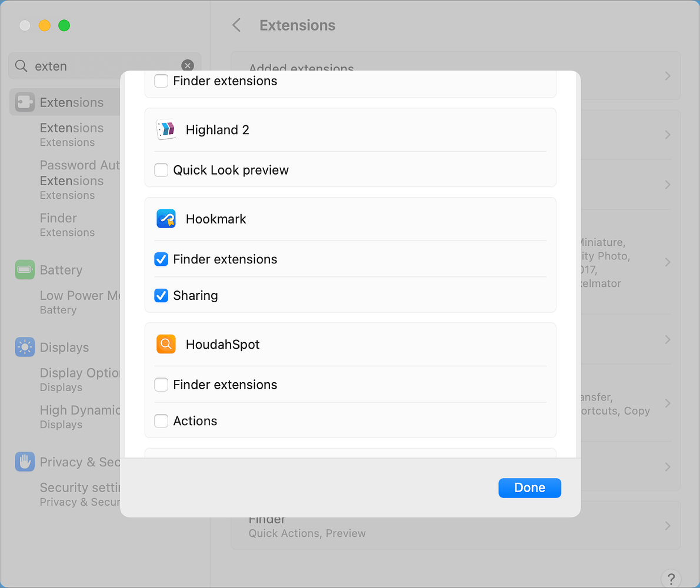
Task: Uncheck Hookmark Sharing checkbox
Action: 161,295
